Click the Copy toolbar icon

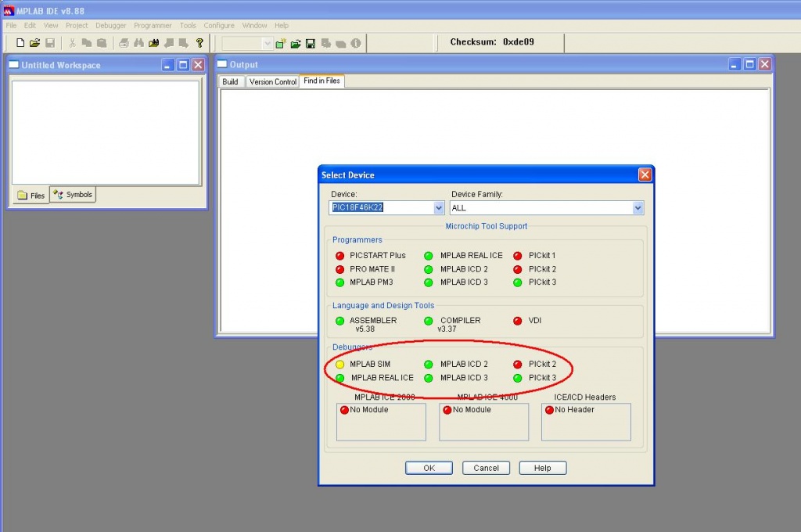point(87,43)
